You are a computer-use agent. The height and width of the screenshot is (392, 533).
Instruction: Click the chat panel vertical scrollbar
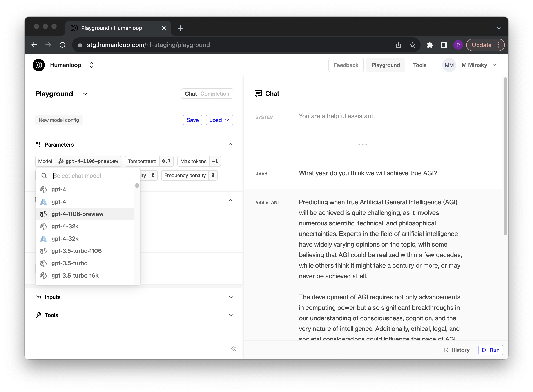pyautogui.click(x=505, y=156)
